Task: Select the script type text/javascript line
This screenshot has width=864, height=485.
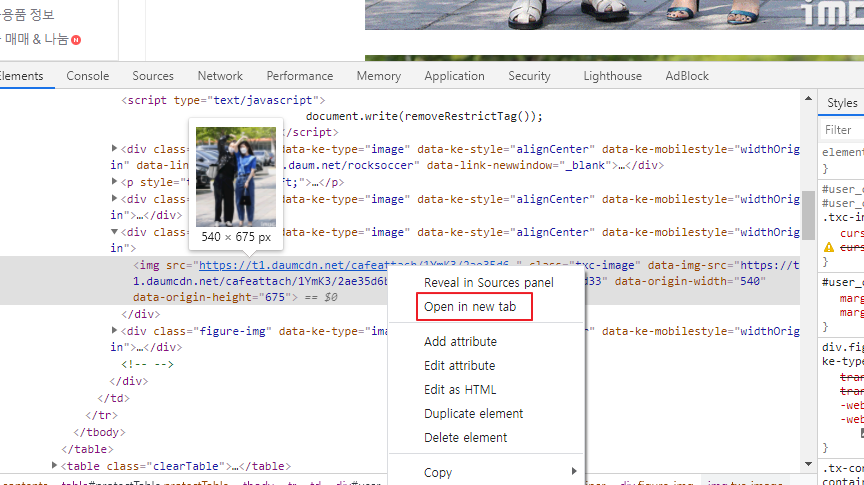Action: pyautogui.click(x=223, y=100)
